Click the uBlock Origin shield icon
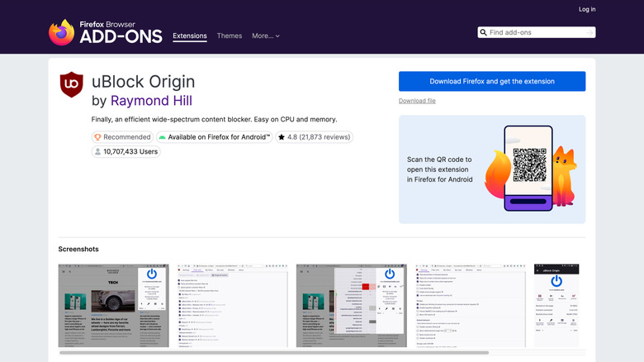 click(72, 84)
